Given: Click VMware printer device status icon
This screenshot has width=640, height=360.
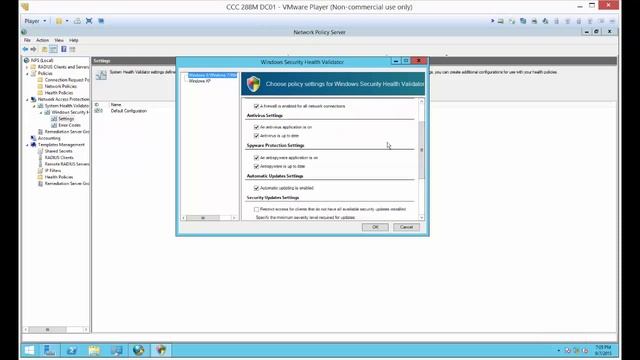Looking at the screenshot, I should [x=534, y=21].
